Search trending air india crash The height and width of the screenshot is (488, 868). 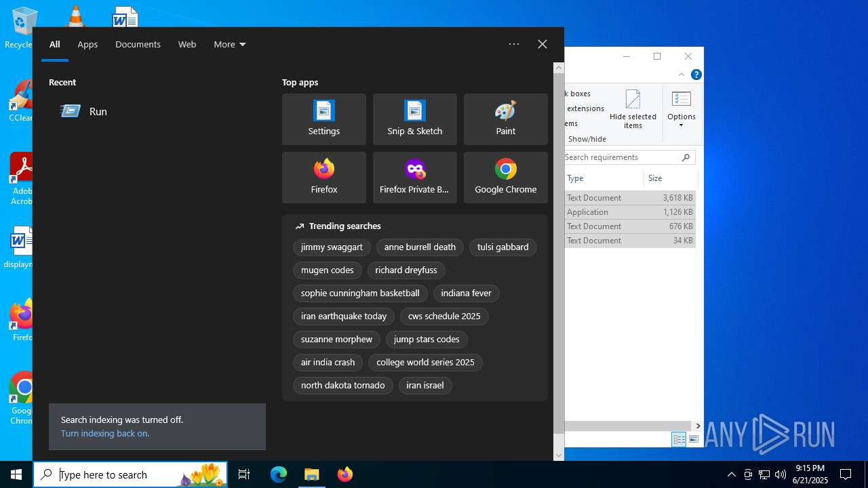[328, 363]
